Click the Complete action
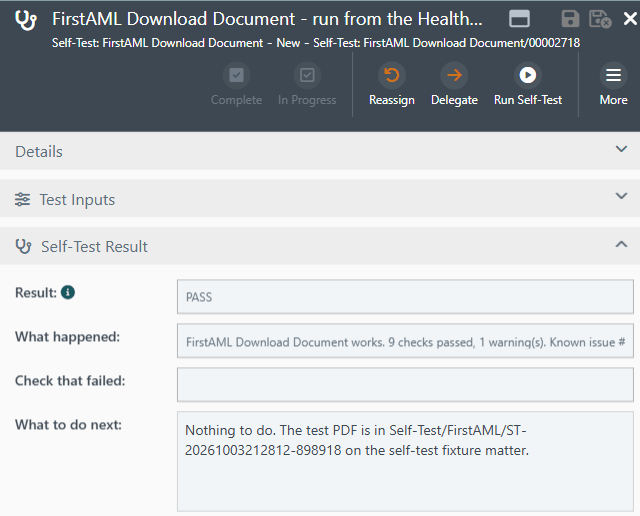Viewport: 640px width, 516px height. pyautogui.click(x=236, y=85)
